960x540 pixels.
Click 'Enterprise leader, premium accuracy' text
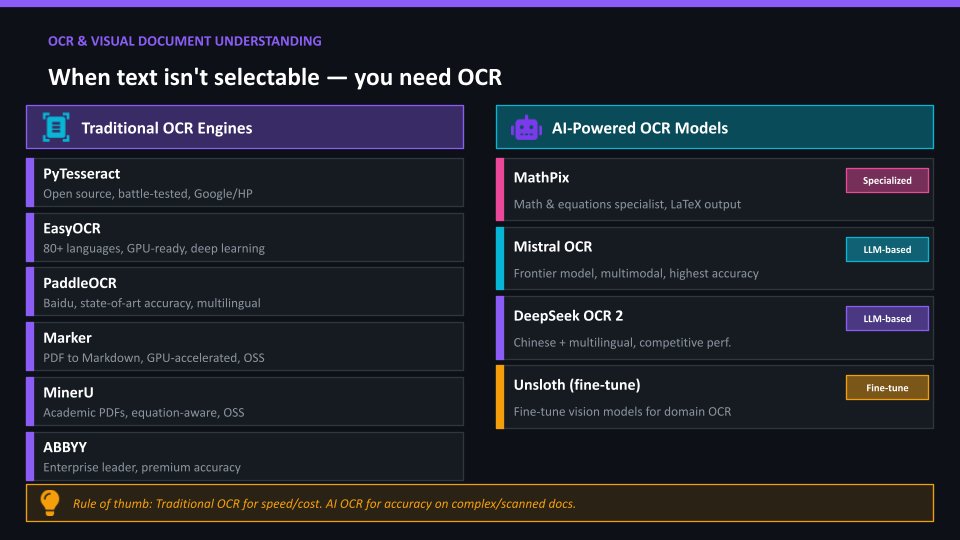tap(141, 467)
